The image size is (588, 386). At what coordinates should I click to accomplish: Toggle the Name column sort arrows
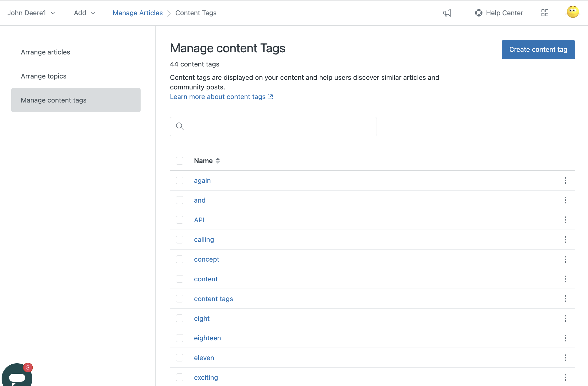coord(217,160)
